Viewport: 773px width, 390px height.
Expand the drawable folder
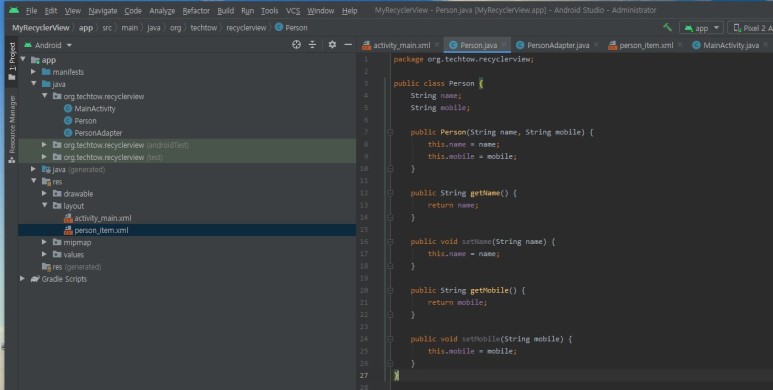click(44, 194)
